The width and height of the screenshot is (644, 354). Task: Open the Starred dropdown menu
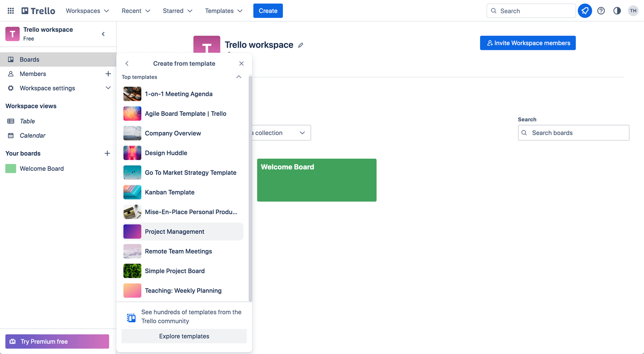[177, 11]
